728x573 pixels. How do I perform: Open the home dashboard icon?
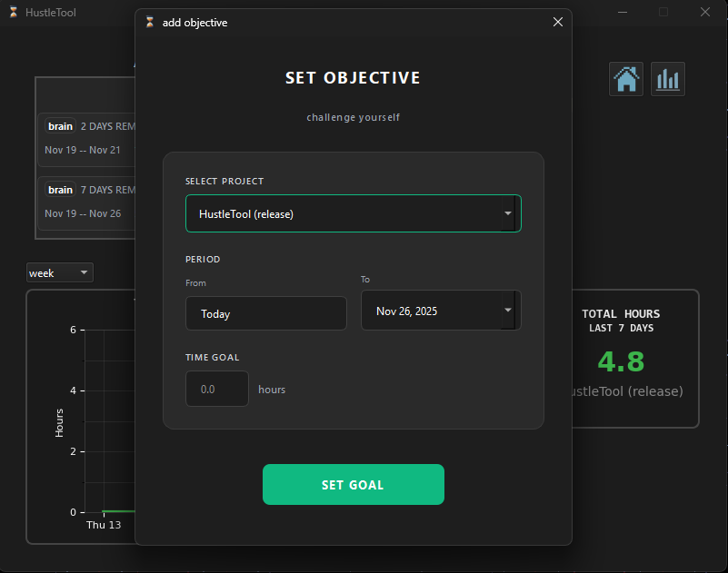click(x=626, y=79)
